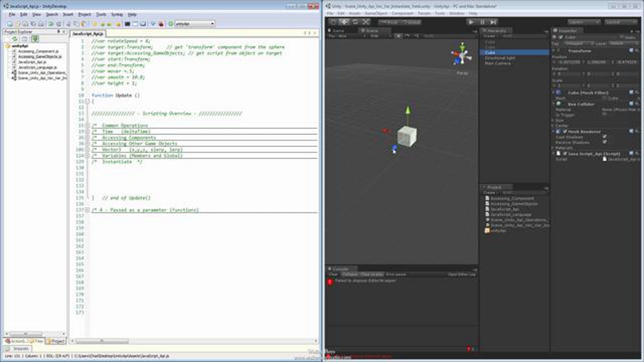Toggle Collapse in Console toolbar
Viewport: 644px width, 362px height.
coord(350,274)
